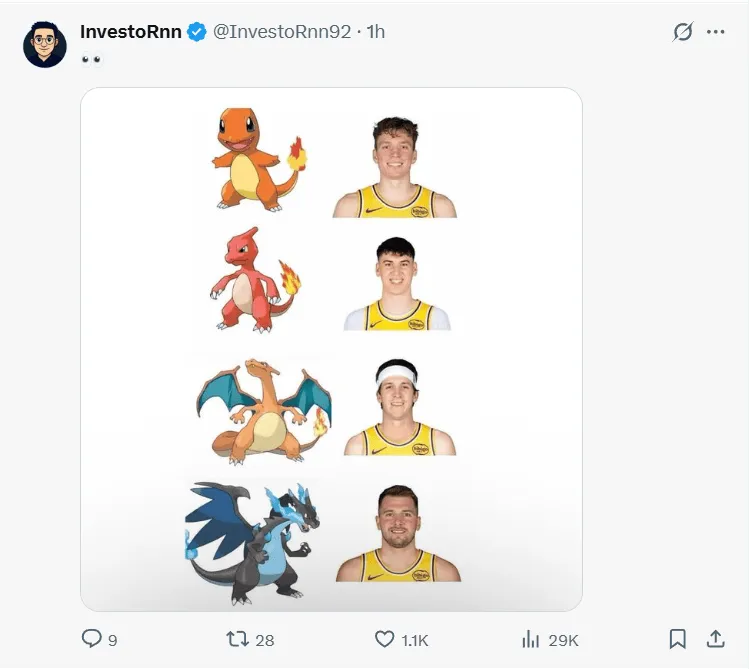Open the view analytics bar-chart icon

click(531, 638)
